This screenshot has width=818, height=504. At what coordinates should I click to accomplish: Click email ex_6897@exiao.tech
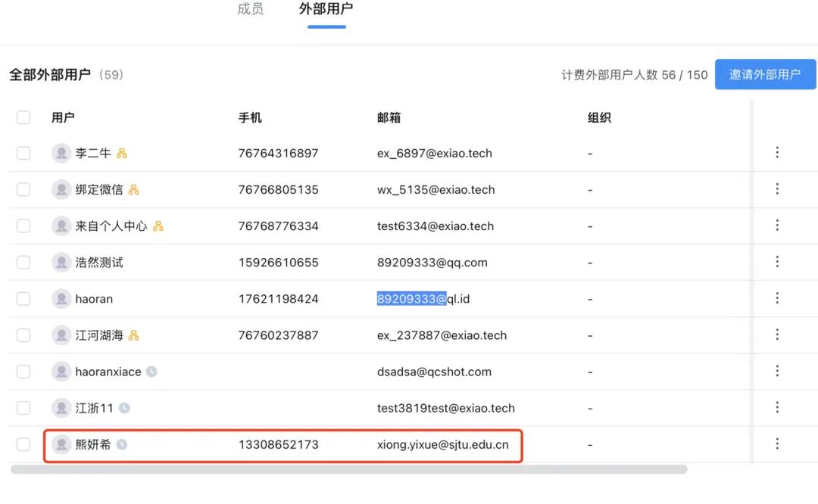(435, 153)
